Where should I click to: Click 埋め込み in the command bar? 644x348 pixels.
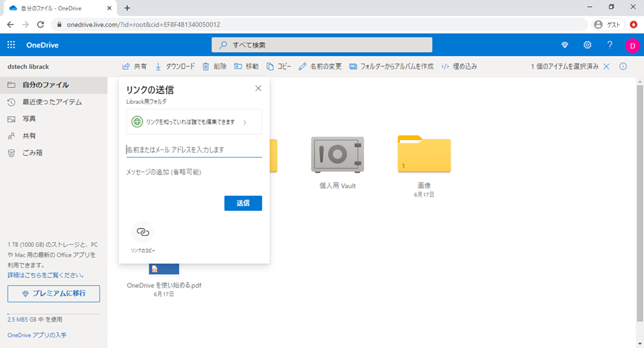[459, 66]
